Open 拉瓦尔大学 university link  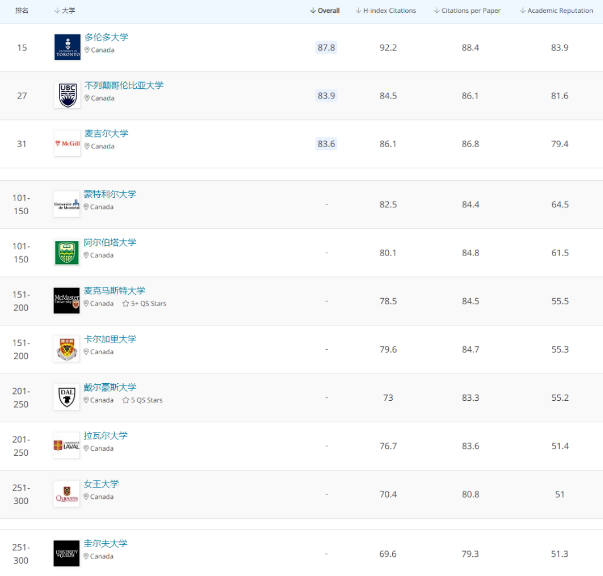tap(105, 436)
